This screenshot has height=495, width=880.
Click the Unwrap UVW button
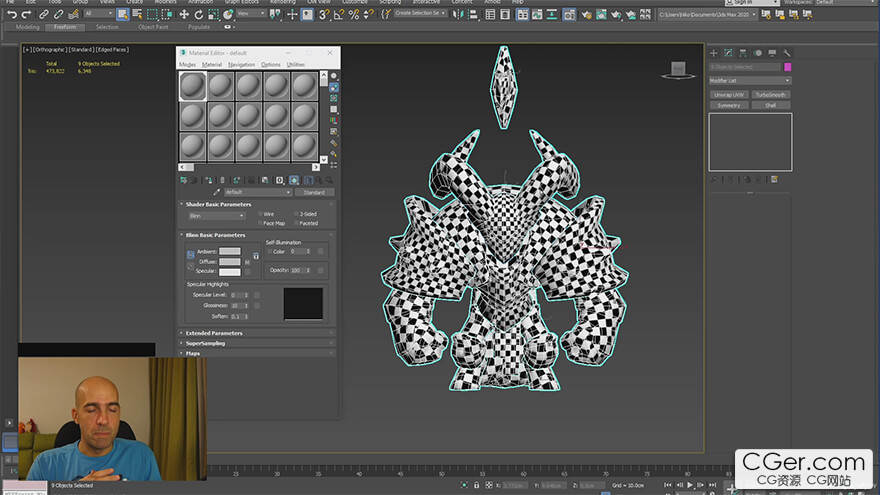[729, 95]
